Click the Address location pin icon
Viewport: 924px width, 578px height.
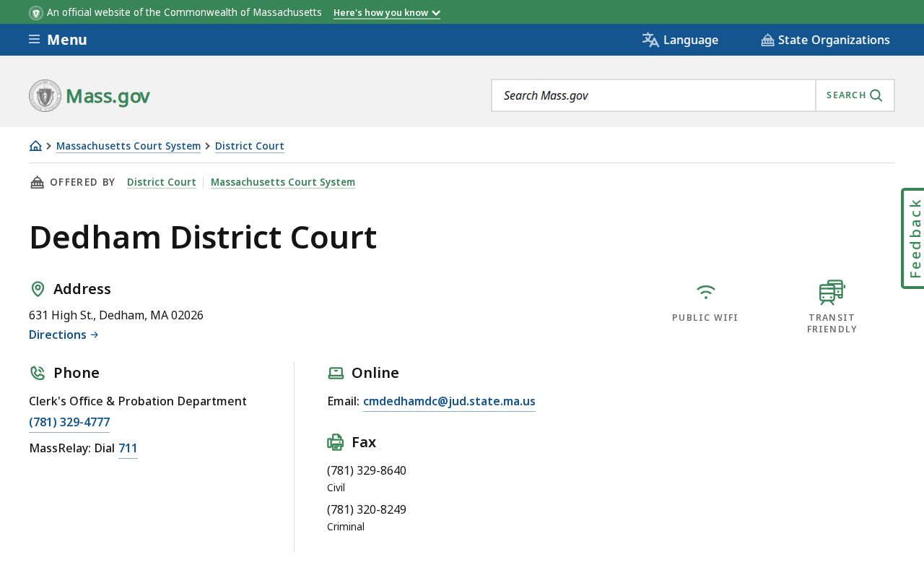tap(38, 289)
